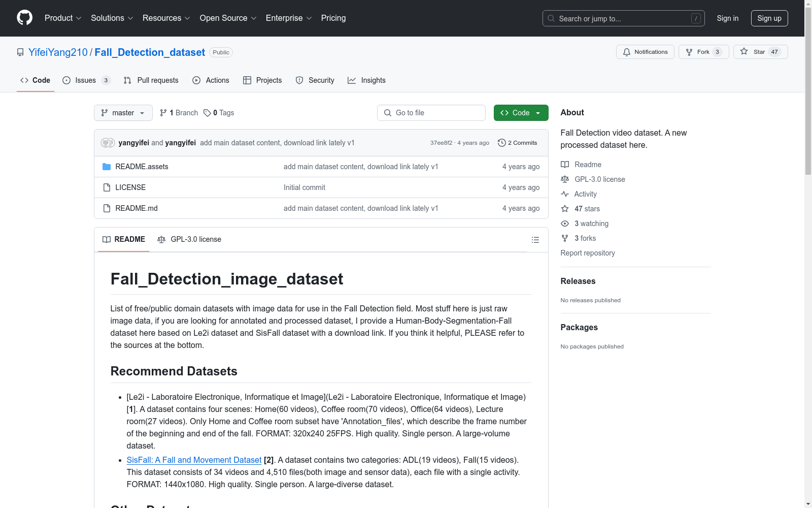View the 1 Branch list
This screenshot has width=812, height=508.
click(x=179, y=113)
